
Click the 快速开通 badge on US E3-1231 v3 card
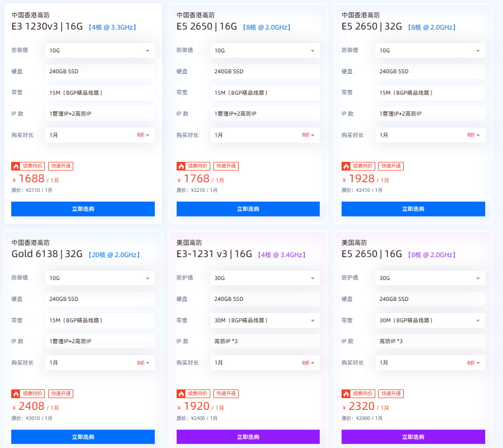click(226, 393)
